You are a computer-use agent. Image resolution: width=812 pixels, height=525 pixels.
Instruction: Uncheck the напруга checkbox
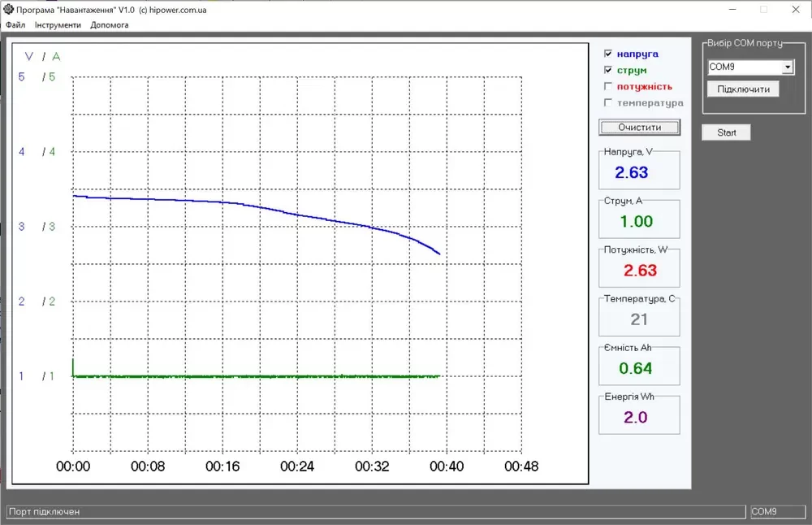(x=608, y=54)
